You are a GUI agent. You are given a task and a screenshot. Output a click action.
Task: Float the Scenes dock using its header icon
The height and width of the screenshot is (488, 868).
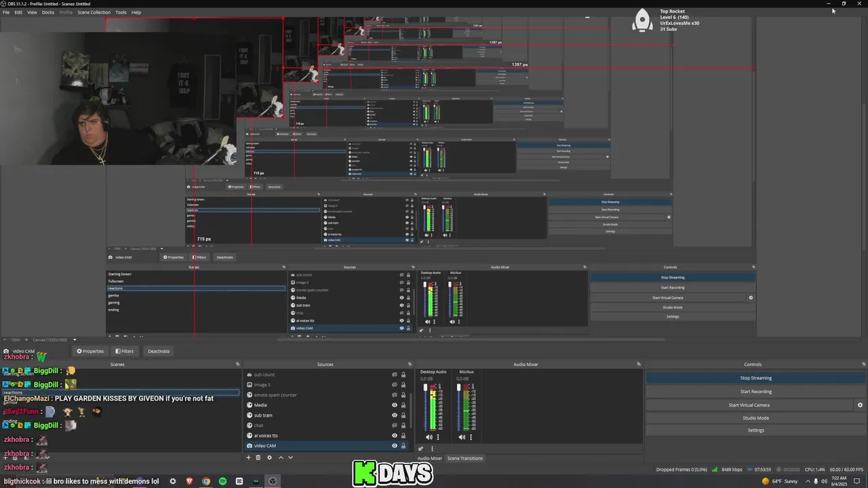coord(237,365)
